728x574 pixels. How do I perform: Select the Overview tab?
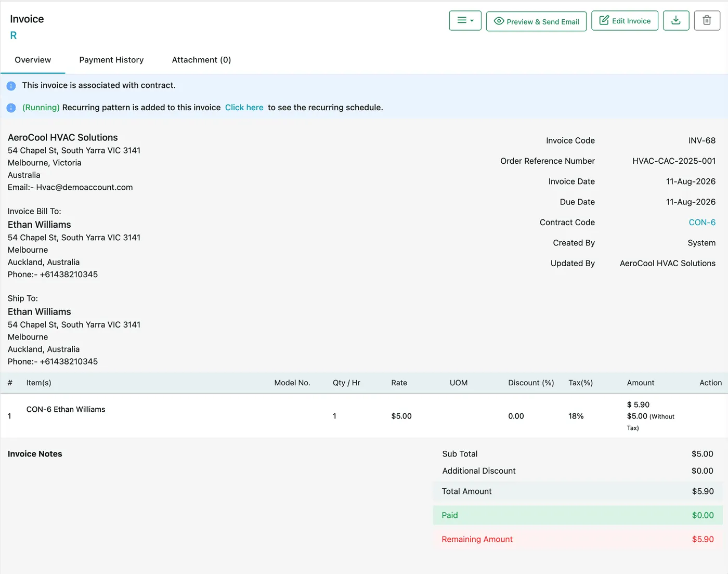point(33,60)
